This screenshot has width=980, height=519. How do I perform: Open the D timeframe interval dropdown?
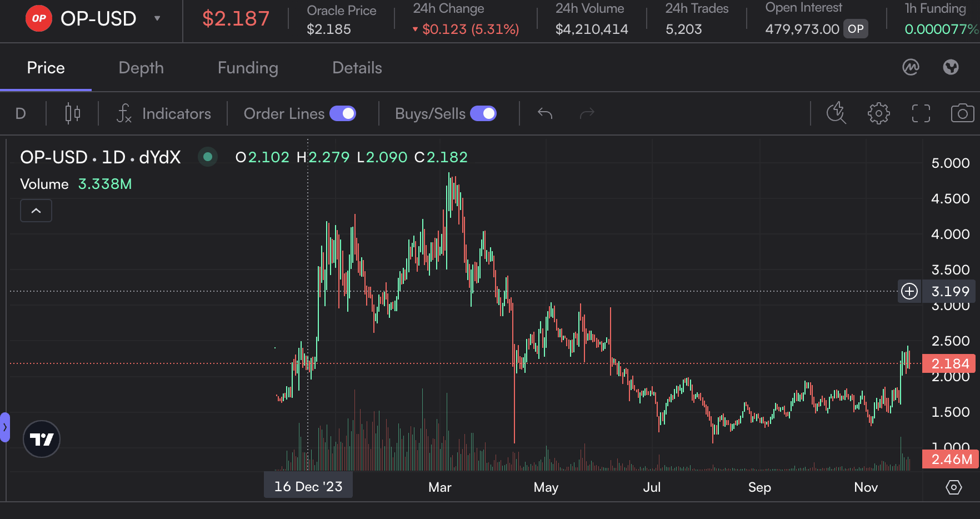[x=21, y=113]
